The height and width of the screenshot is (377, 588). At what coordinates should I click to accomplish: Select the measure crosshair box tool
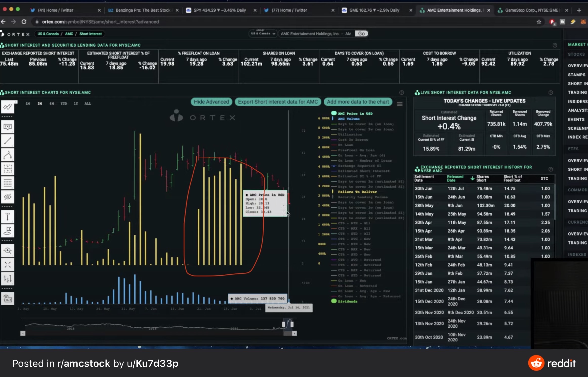(x=8, y=169)
